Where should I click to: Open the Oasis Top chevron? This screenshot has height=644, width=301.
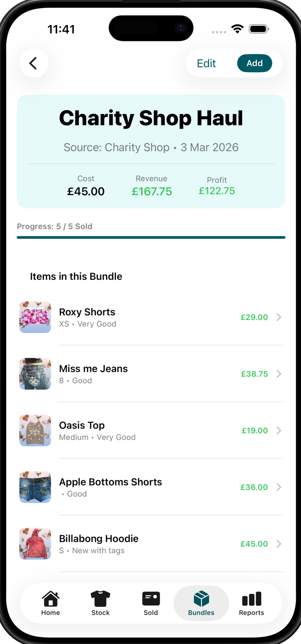click(279, 431)
